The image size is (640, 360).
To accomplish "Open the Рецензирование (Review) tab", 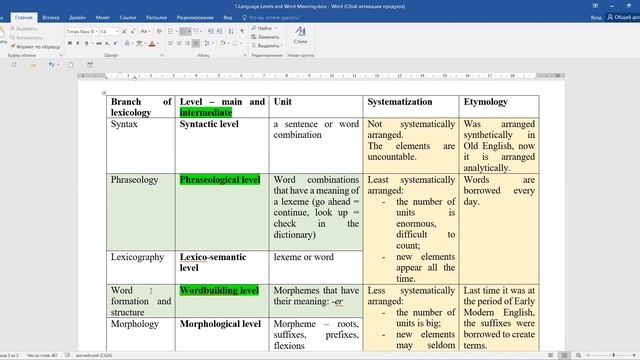I will pos(195,18).
